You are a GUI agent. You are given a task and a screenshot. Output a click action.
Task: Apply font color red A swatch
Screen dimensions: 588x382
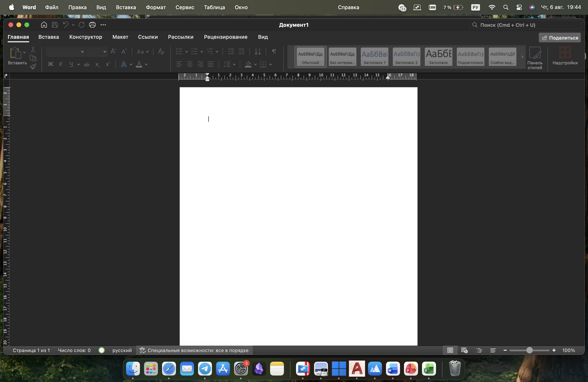[139, 64]
